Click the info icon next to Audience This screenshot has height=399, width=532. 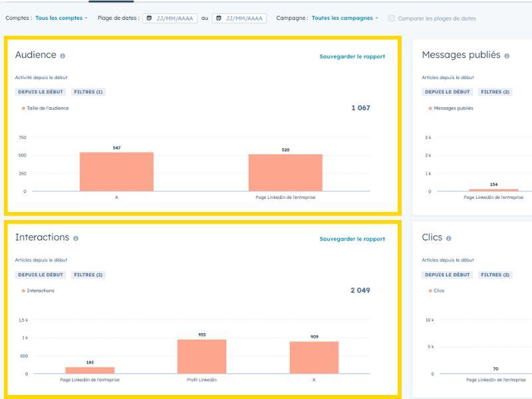[63, 56]
